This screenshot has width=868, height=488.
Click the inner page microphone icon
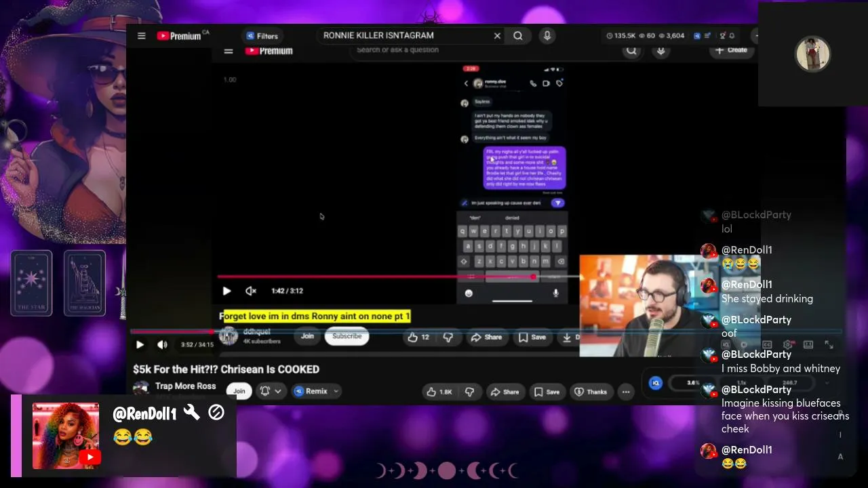pyautogui.click(x=661, y=50)
